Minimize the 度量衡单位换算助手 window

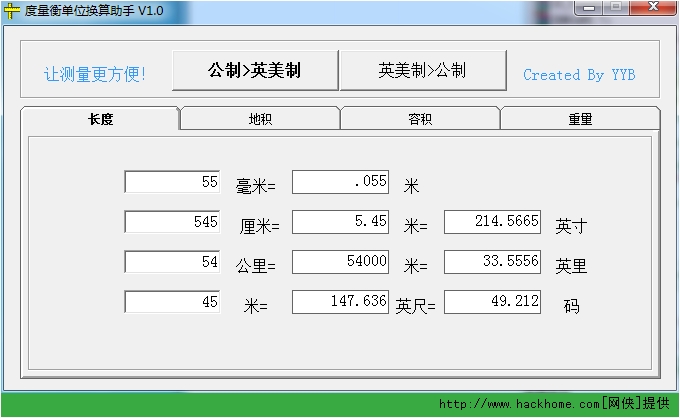588,7
